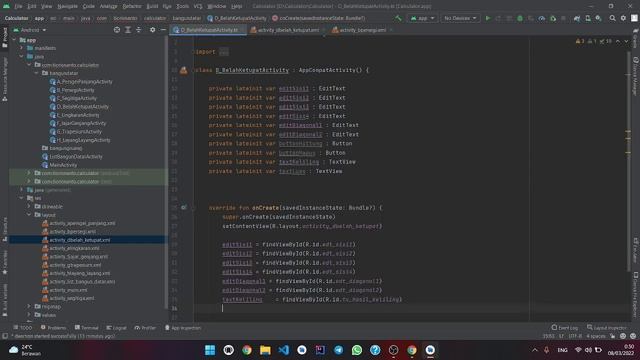Toggle the Profiler tool window

pyautogui.click(x=145, y=328)
